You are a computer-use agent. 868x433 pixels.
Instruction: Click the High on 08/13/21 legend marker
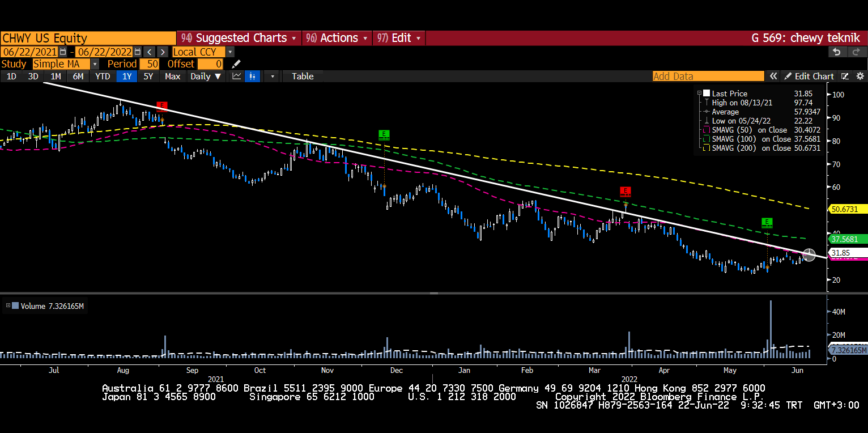pyautogui.click(x=706, y=103)
